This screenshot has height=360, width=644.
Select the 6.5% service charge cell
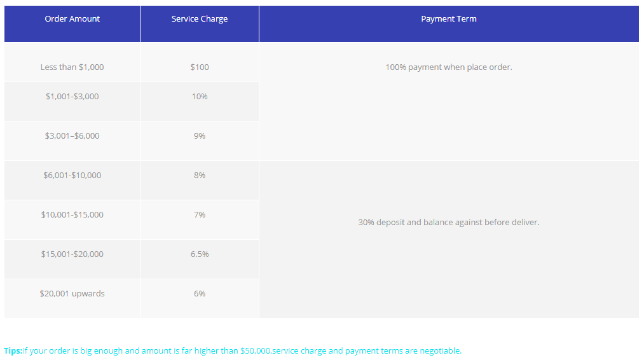[x=200, y=254]
